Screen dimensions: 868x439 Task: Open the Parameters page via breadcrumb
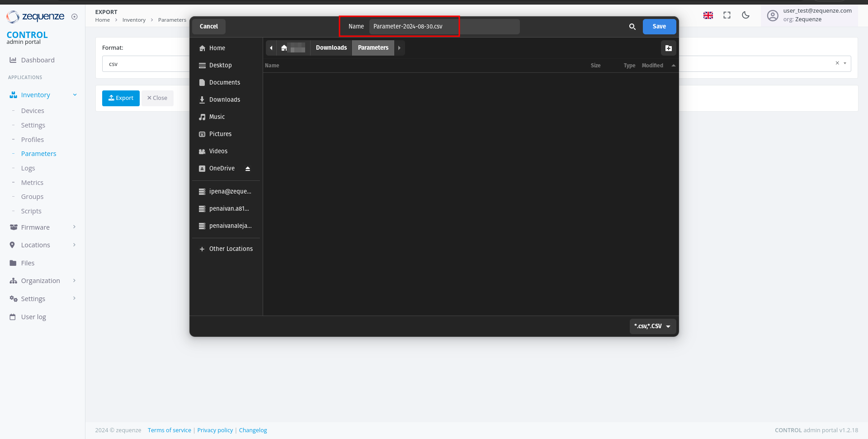172,20
